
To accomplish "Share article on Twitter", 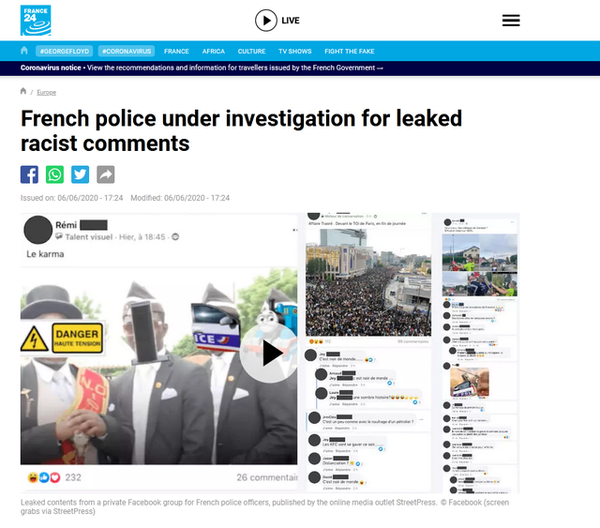I will point(80,174).
